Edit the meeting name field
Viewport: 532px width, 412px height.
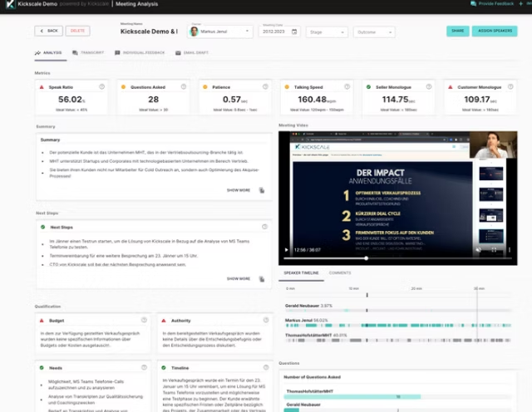pos(149,32)
